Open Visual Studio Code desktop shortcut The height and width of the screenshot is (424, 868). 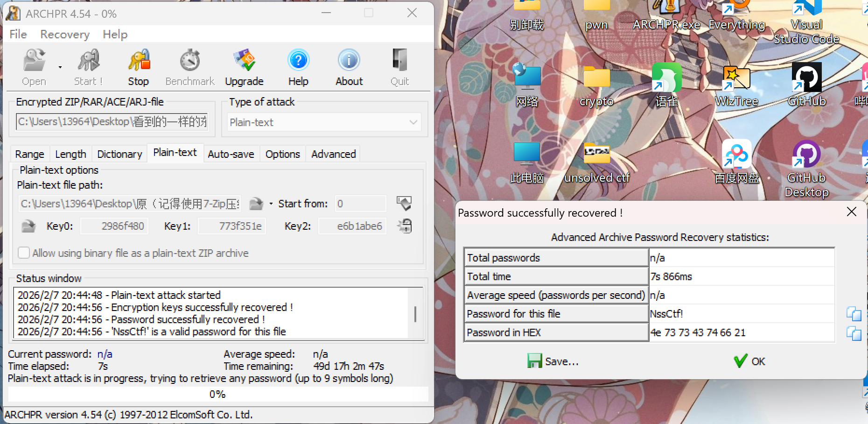tap(806, 21)
